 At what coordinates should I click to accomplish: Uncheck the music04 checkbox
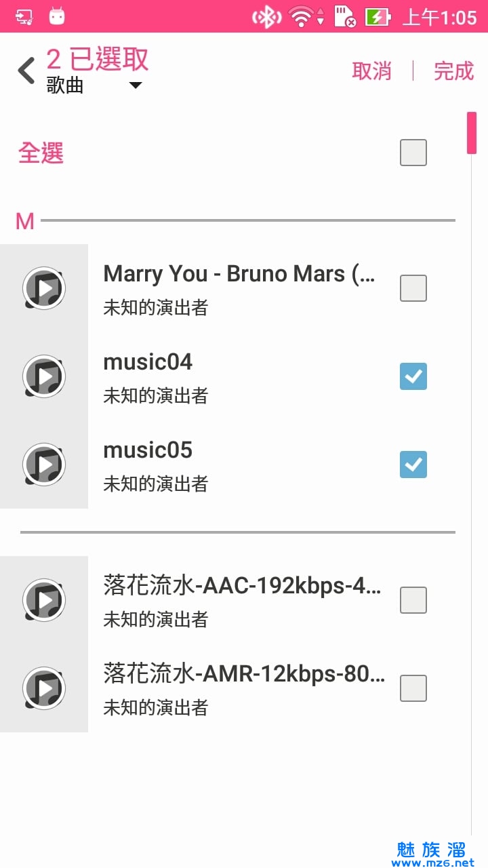click(x=413, y=376)
